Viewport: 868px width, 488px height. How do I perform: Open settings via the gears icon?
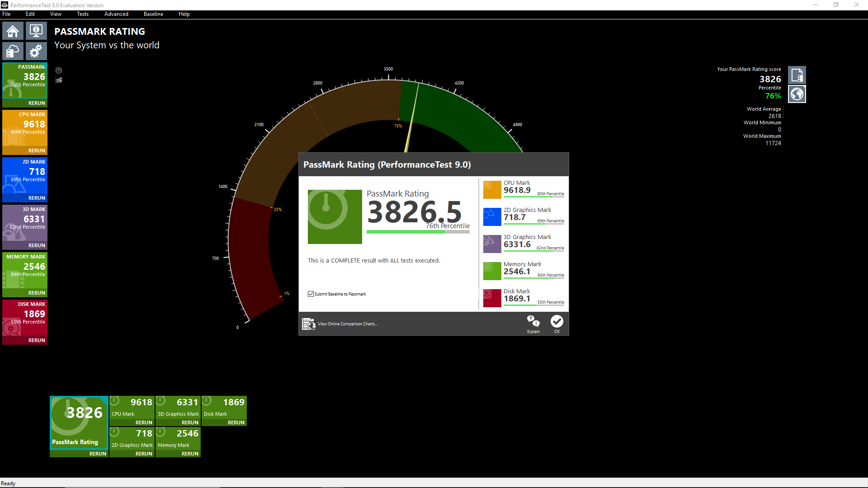pyautogui.click(x=36, y=52)
